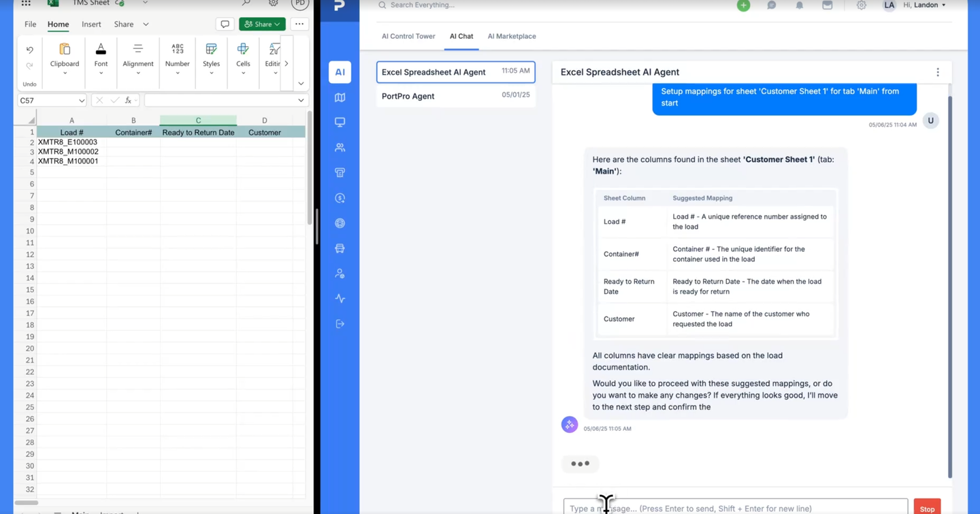The width and height of the screenshot is (980, 514).
Task: Select column A header
Action: point(71,121)
